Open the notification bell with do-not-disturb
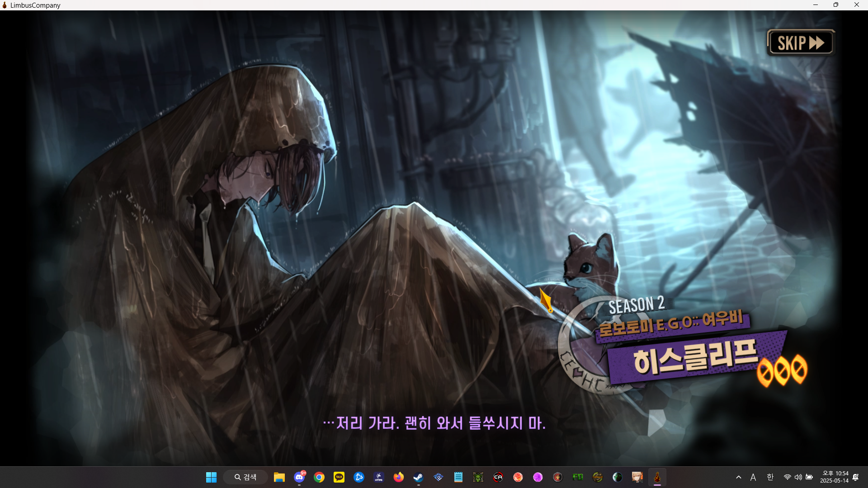 click(x=856, y=477)
